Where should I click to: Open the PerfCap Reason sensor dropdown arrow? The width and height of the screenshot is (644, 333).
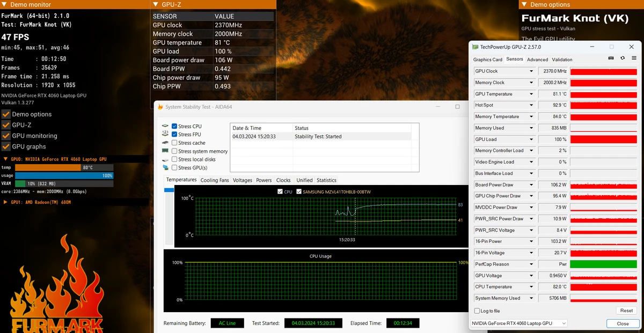click(531, 264)
